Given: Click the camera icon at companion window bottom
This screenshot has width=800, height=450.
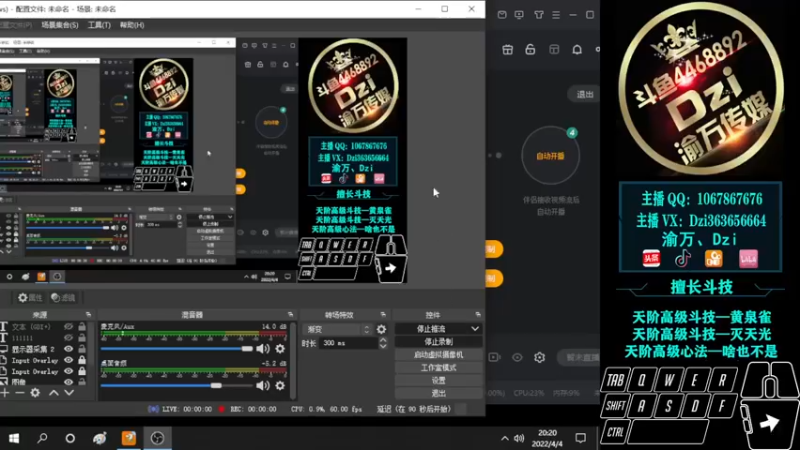Looking at the screenshot, I should click(x=494, y=357).
